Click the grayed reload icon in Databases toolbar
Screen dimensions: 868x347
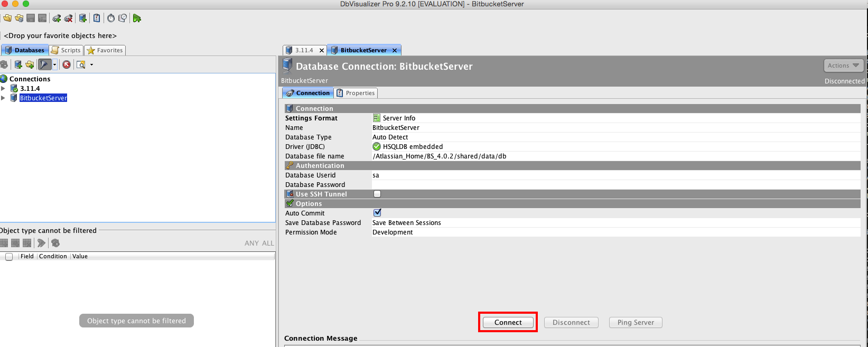[4, 64]
